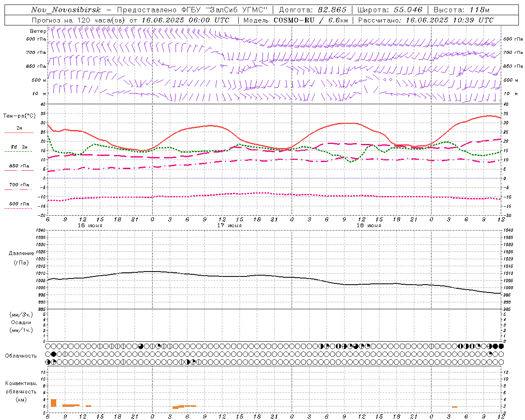525x420 pixels.
Task: Select the lone orange bar on the last day
Action: pyautogui.click(x=454, y=407)
